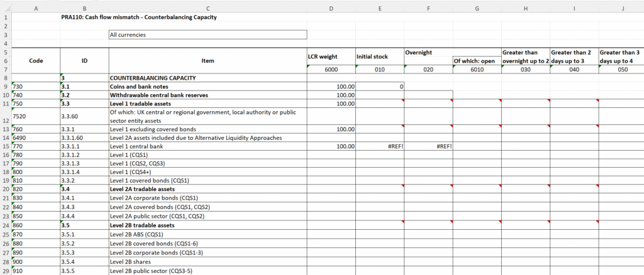Image resolution: width=644 pixels, height=275 pixels.
Task: Click the LCR weight header cell
Action: click(x=331, y=57)
